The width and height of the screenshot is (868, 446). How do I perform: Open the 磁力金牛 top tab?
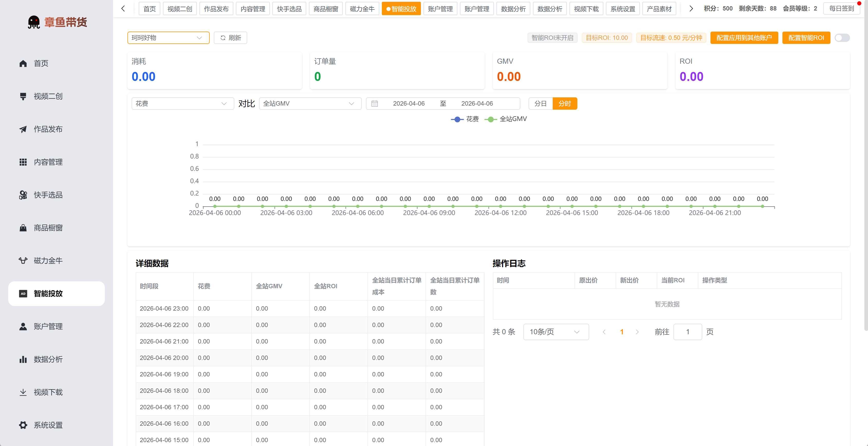tap(362, 9)
